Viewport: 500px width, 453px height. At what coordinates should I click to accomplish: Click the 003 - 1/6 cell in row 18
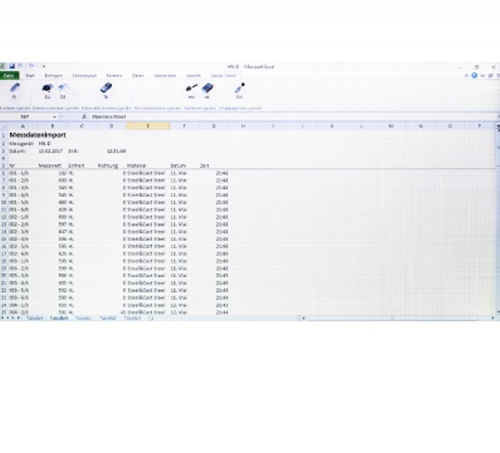[x=19, y=261]
